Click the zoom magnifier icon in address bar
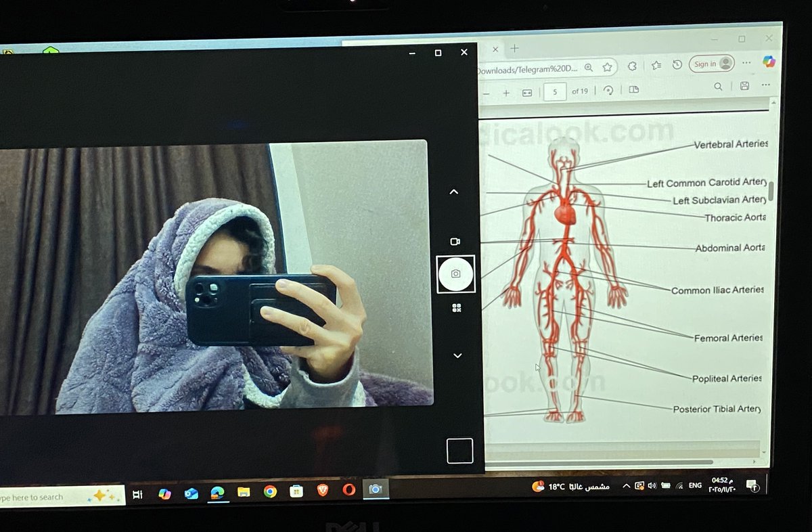This screenshot has width=812, height=532. 588,67
